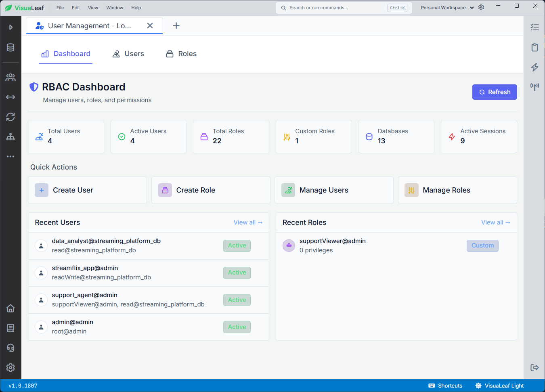Switch to the Dashboard tab
The image size is (545, 392).
point(66,54)
